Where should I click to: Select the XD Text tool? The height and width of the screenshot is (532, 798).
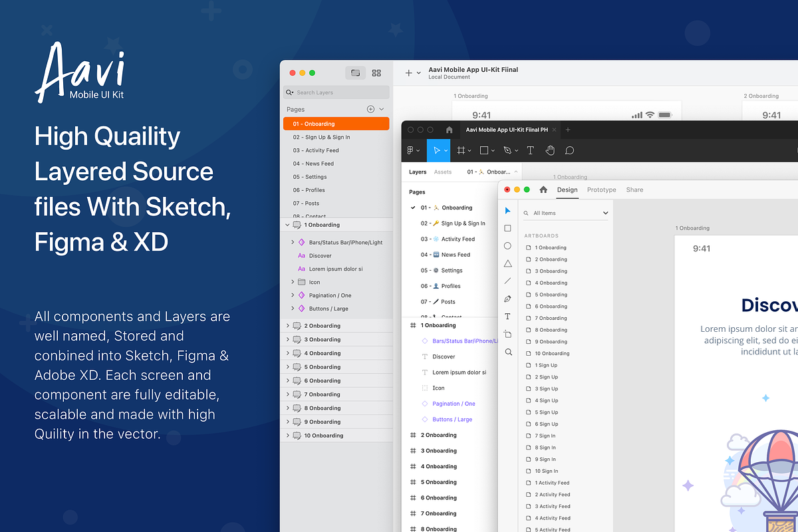click(x=508, y=317)
